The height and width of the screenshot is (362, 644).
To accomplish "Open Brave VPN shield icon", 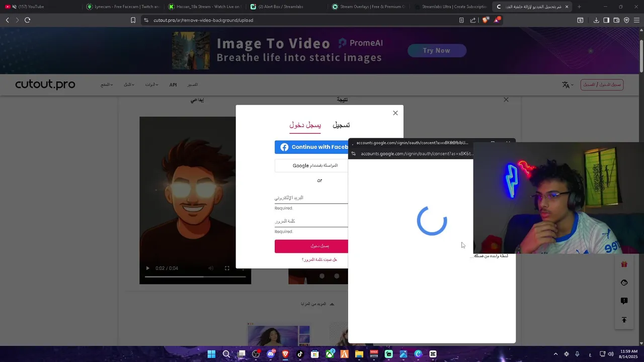I will coord(626,20).
